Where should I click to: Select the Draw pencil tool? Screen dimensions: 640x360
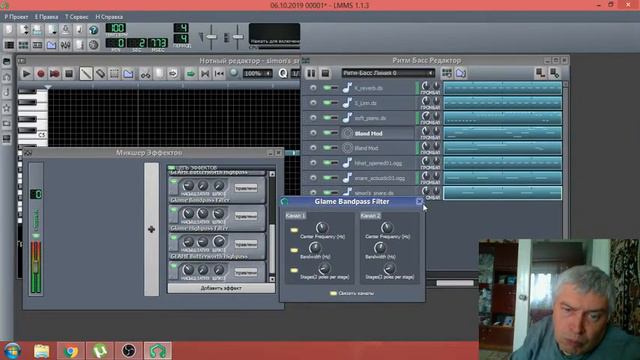[86, 74]
